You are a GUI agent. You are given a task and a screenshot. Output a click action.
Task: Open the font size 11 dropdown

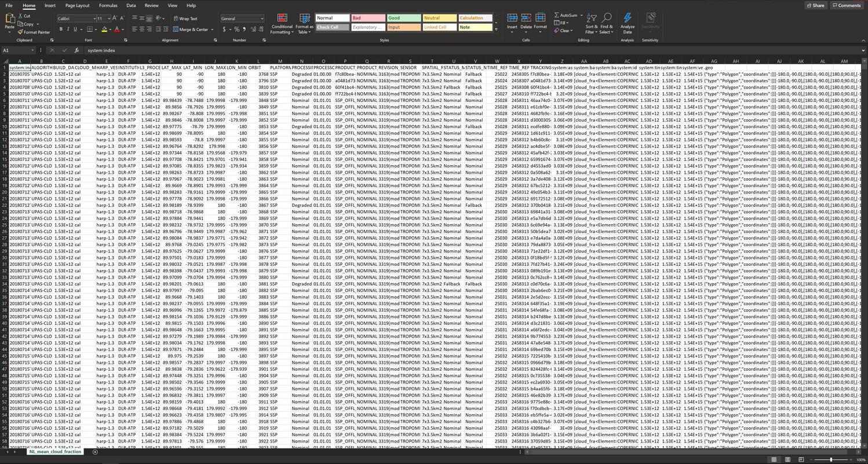(x=108, y=19)
